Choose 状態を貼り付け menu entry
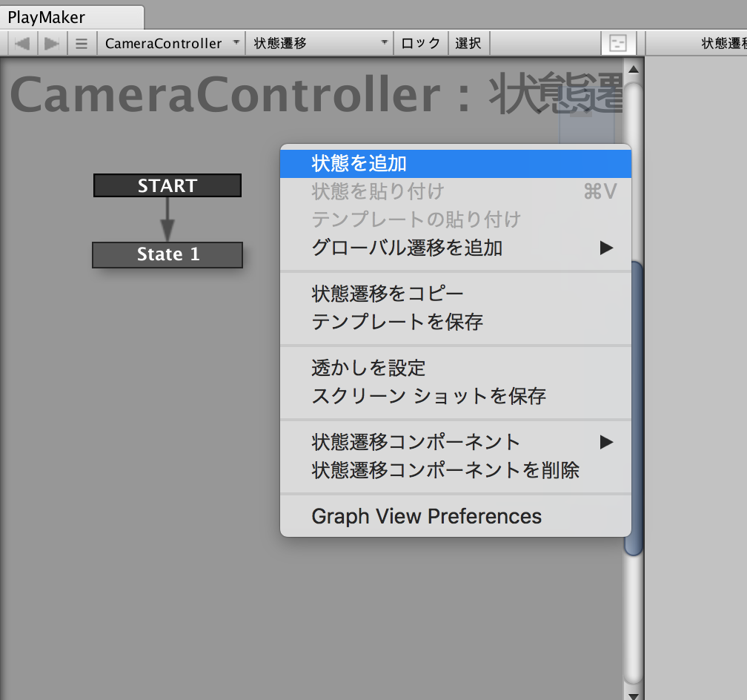The height and width of the screenshot is (700, 747). (456, 192)
